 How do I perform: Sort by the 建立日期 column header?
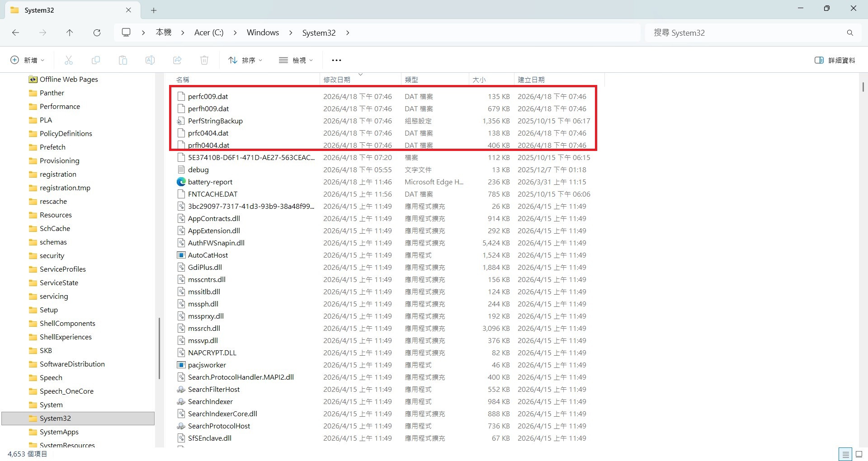(x=559, y=80)
